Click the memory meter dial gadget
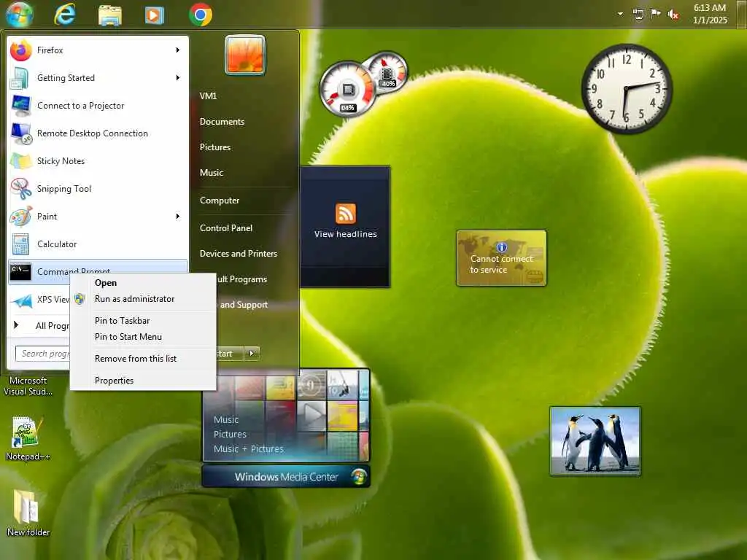747x560 pixels. point(387,73)
